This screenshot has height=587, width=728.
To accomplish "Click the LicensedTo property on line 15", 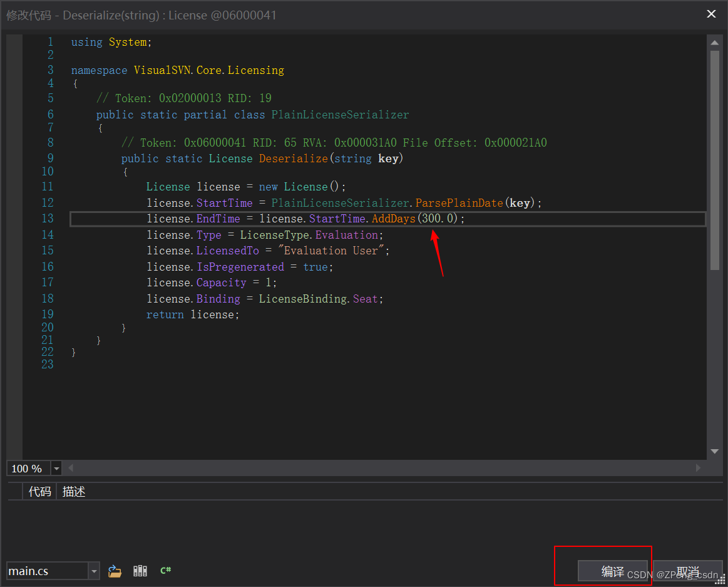I will (227, 251).
